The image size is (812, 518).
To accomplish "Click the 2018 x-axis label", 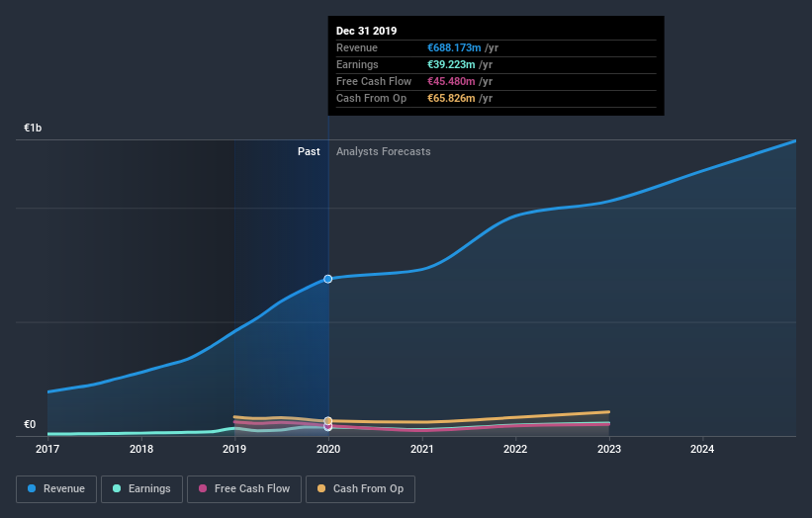I will (140, 449).
